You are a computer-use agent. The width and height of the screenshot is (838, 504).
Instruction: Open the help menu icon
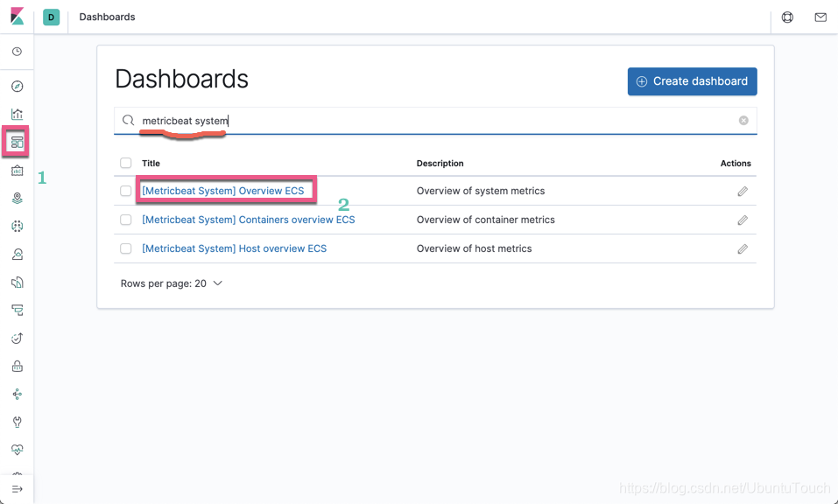(787, 17)
